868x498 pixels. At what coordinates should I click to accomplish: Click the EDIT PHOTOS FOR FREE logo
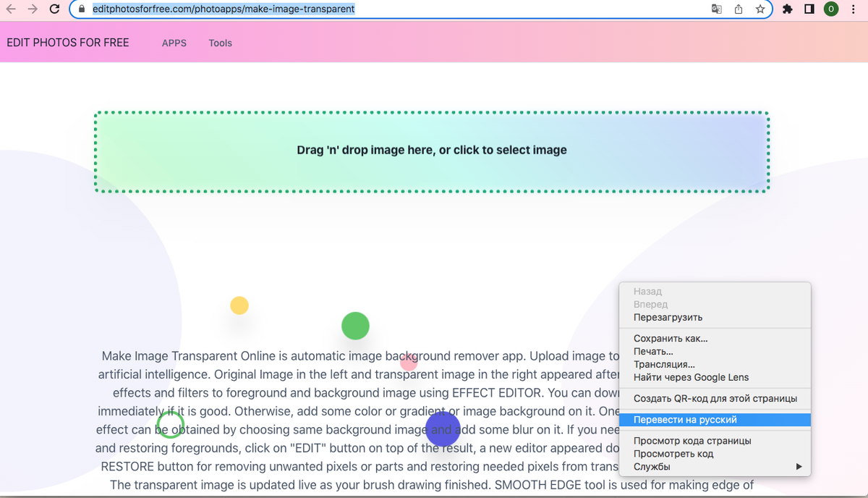[x=68, y=43]
